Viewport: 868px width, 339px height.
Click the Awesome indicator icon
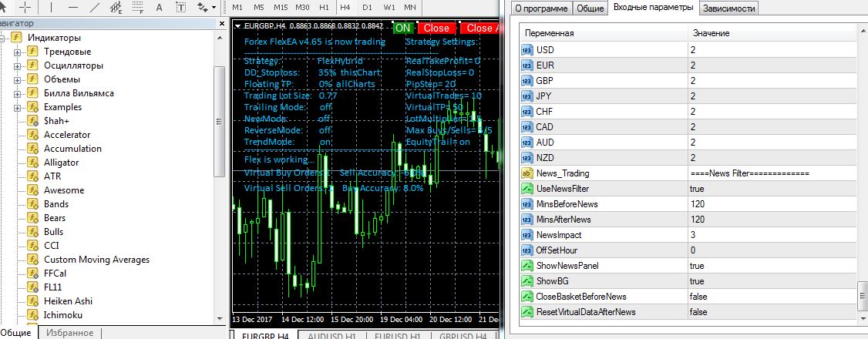click(32, 190)
